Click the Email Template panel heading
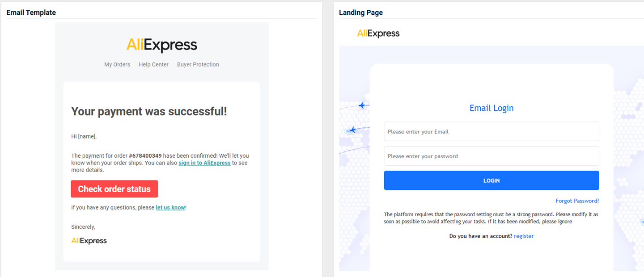The image size is (644, 277). [31, 13]
